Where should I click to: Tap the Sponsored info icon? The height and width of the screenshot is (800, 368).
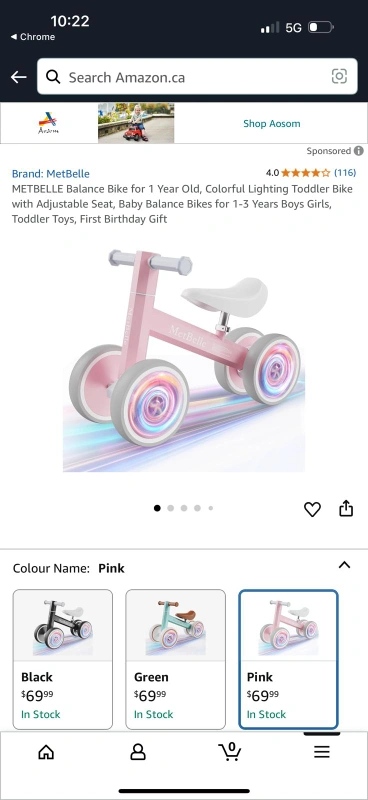[359, 151]
